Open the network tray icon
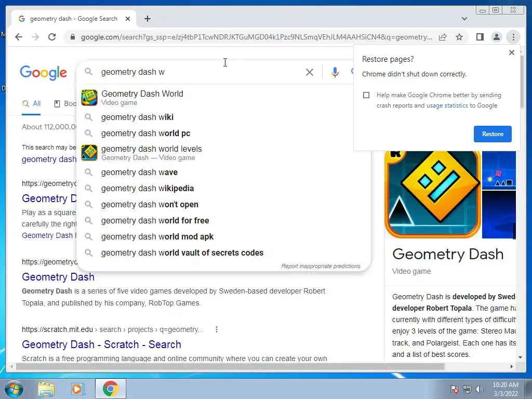532x399 pixels. tap(467, 389)
